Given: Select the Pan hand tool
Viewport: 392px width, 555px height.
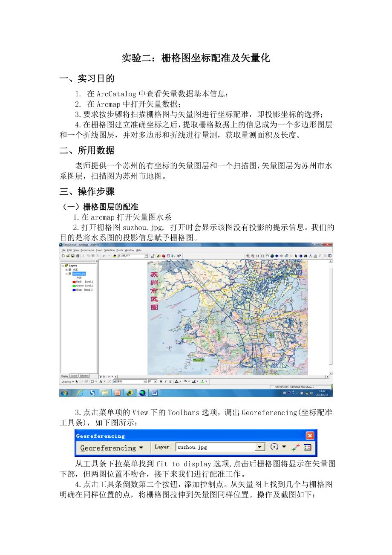Looking at the screenshot, I should pyautogui.click(x=267, y=256).
